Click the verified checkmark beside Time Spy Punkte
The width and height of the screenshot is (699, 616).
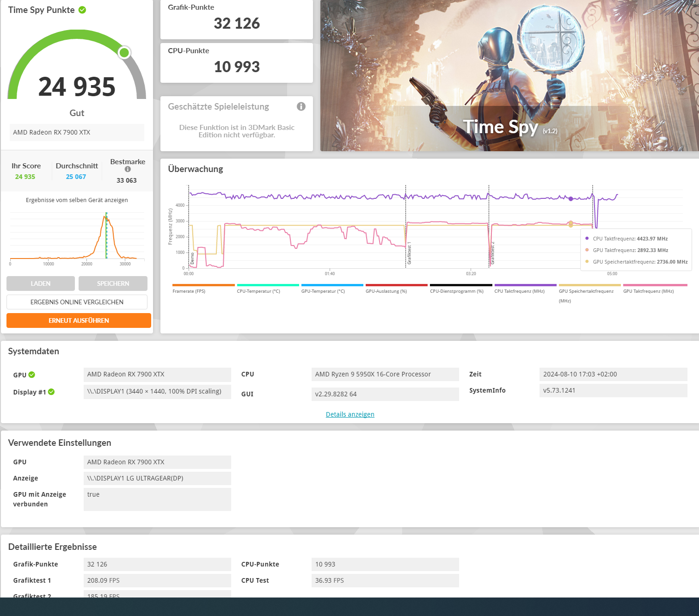[x=82, y=9]
